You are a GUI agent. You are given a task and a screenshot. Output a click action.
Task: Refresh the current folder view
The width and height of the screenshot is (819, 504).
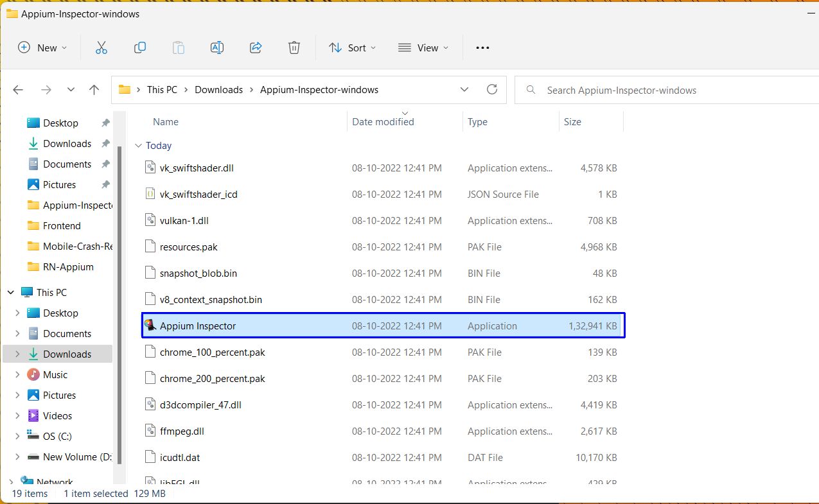[492, 89]
